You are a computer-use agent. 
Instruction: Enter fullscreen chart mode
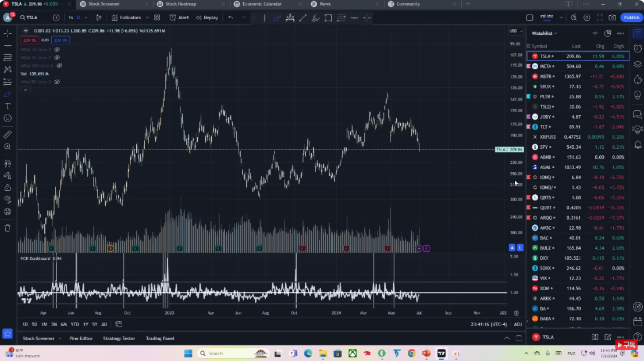pyautogui.click(x=600, y=17)
